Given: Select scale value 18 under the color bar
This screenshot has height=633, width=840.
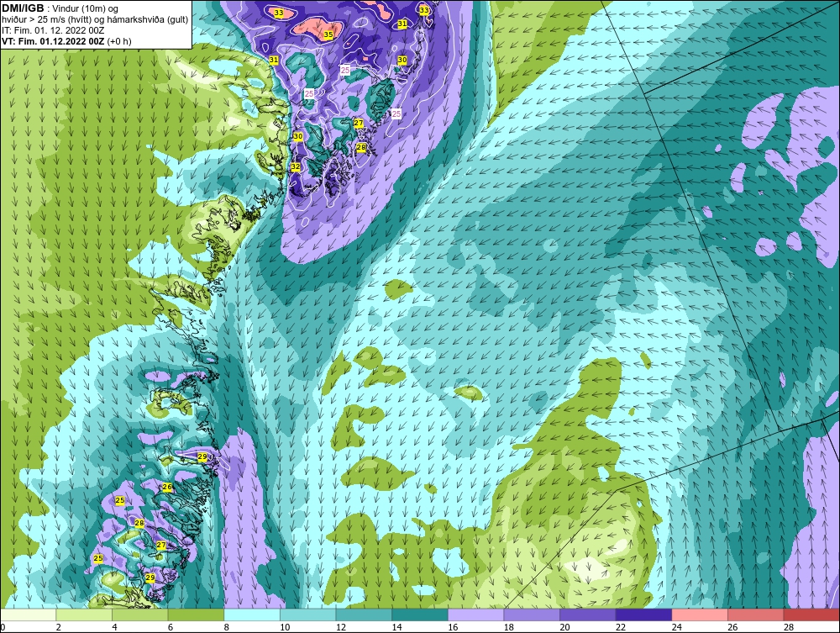Looking at the screenshot, I should [x=509, y=627].
